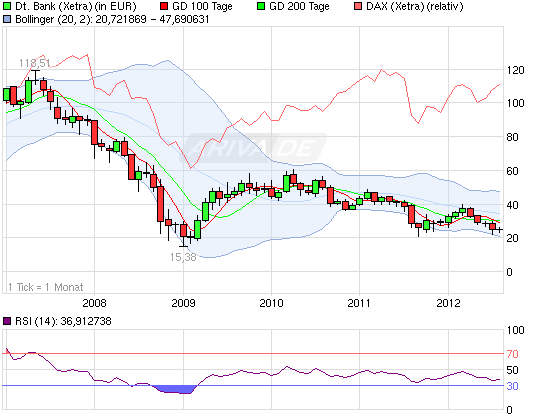Click the price axis value 60
Viewport: 545px width, 418px height.
(512, 171)
